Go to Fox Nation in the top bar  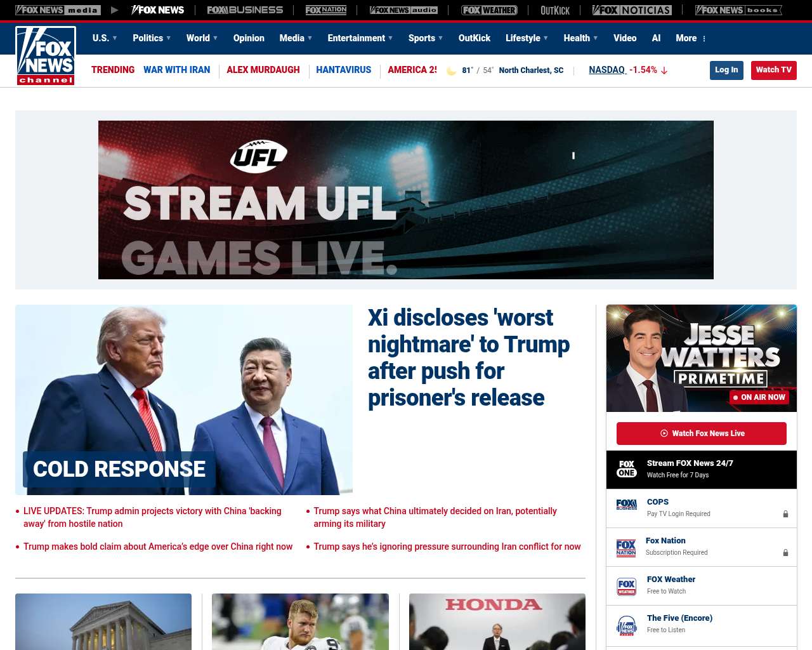click(x=326, y=10)
